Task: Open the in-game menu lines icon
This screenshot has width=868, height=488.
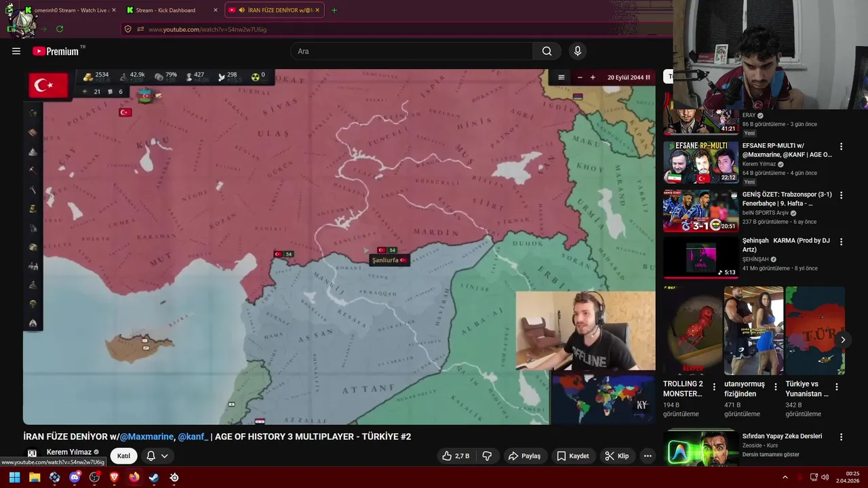Action: (561, 77)
